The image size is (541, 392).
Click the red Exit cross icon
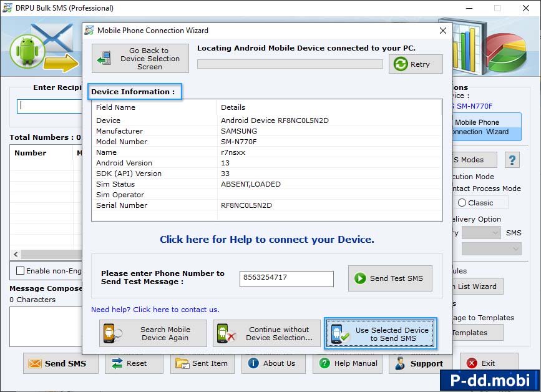tap(472, 363)
